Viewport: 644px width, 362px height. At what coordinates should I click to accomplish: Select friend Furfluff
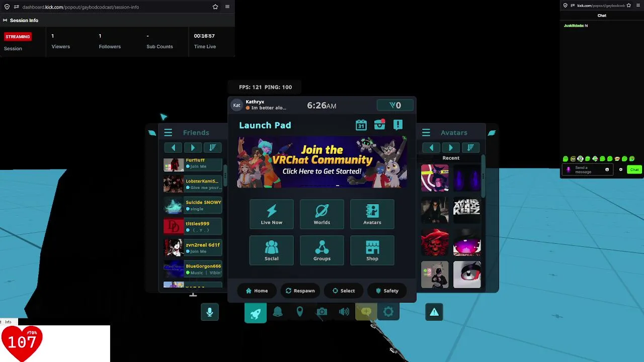pos(193,164)
